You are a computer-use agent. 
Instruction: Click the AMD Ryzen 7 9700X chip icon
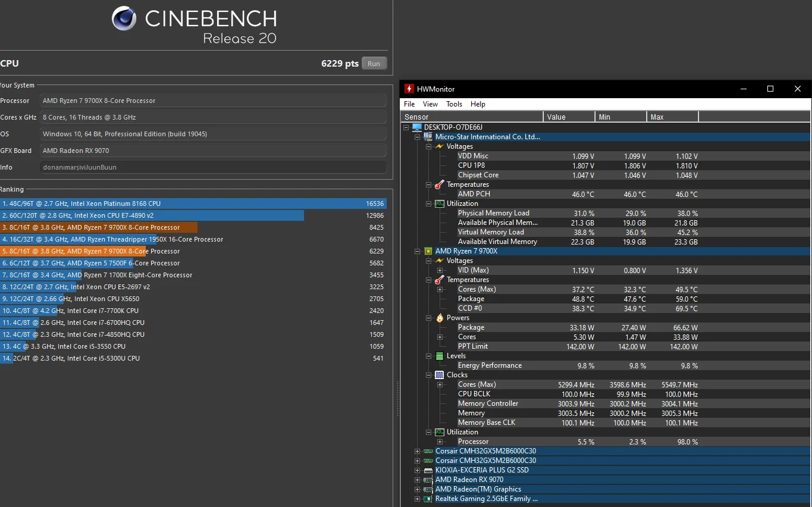tap(428, 251)
